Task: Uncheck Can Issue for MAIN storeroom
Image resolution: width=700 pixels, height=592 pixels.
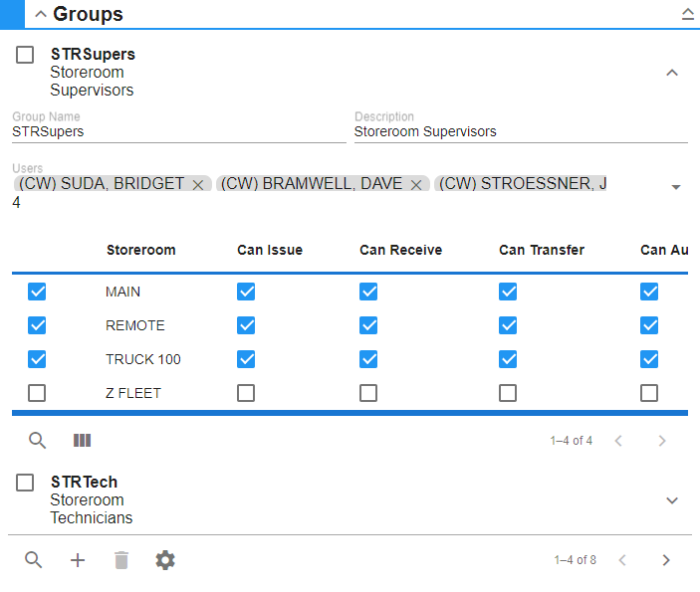Action: click(x=246, y=292)
